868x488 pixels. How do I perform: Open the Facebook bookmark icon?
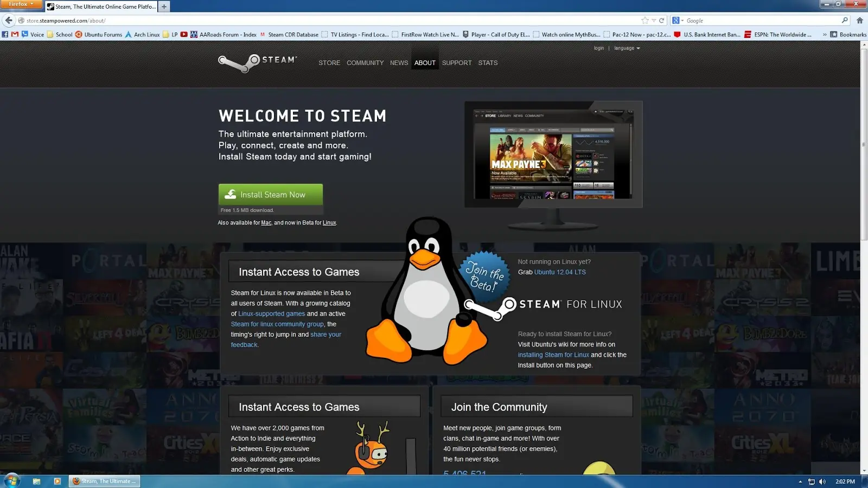tap(5, 35)
